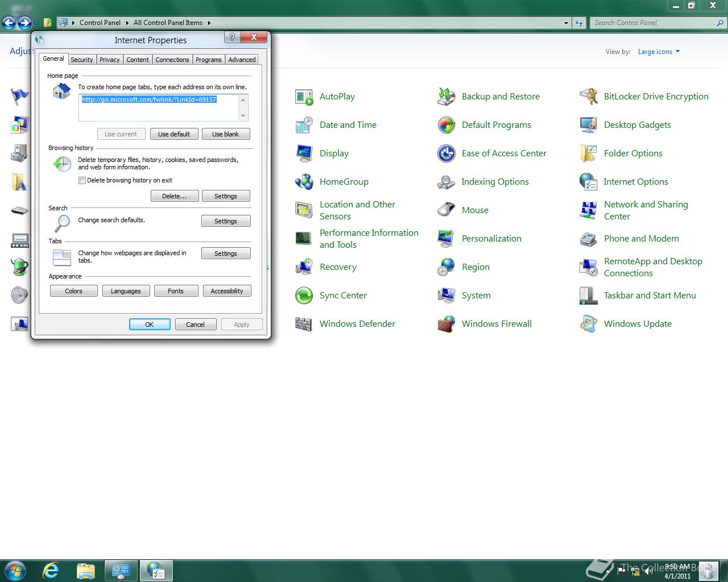Click the Recovery icon

point(304,268)
